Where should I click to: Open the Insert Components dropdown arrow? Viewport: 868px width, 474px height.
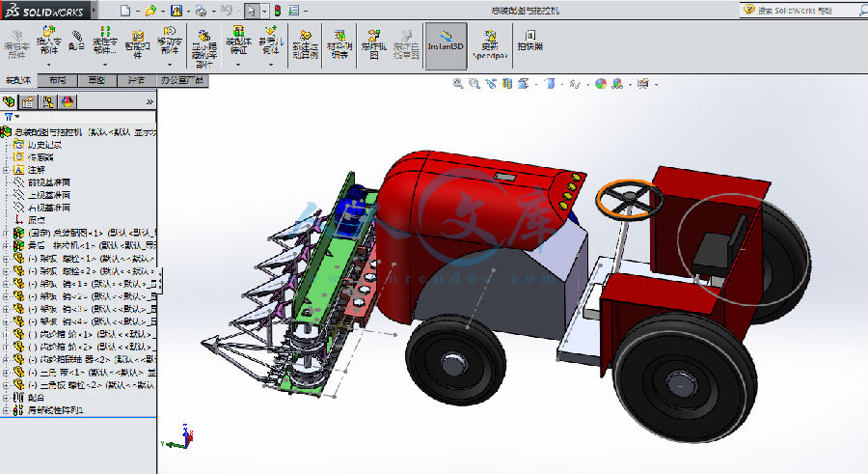click(49, 65)
